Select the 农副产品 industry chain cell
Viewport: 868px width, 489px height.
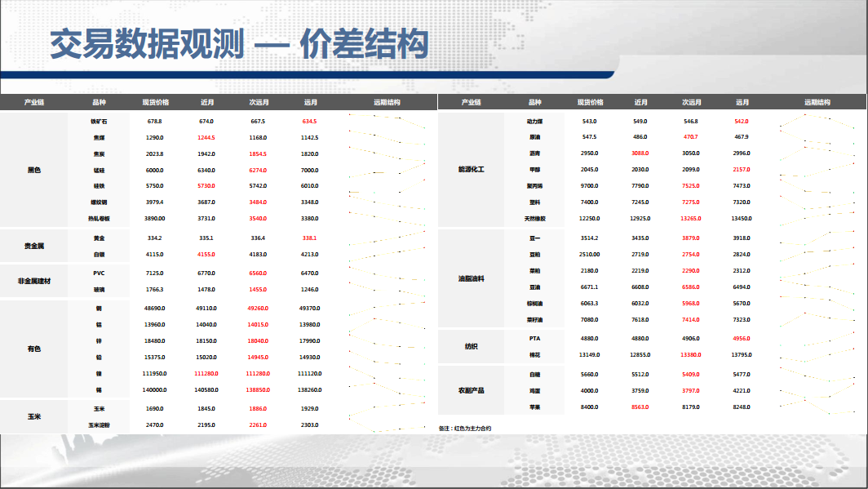tap(471, 390)
